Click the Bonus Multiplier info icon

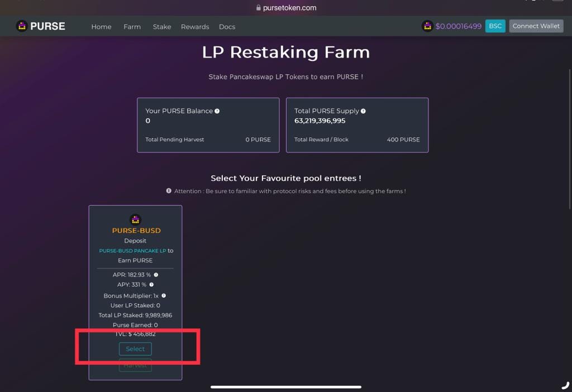[164, 296]
